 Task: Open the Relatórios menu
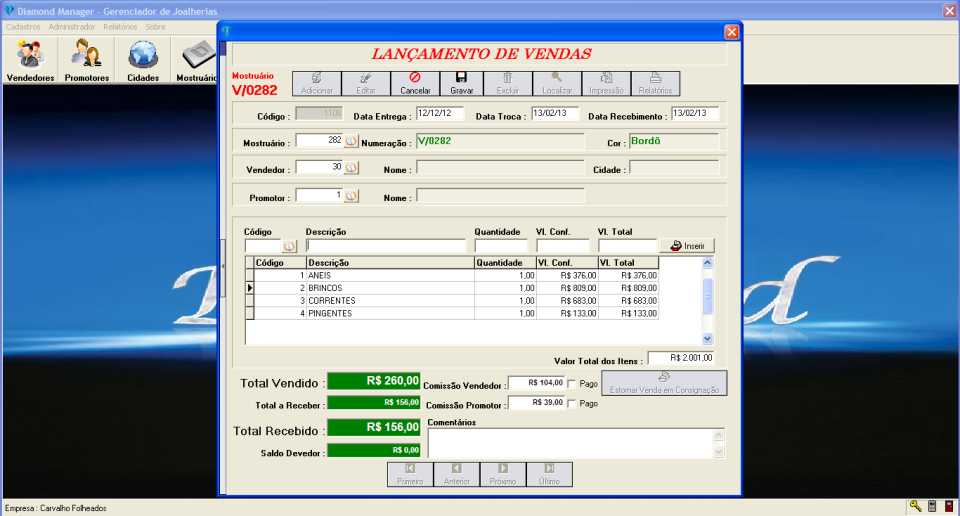[120, 26]
